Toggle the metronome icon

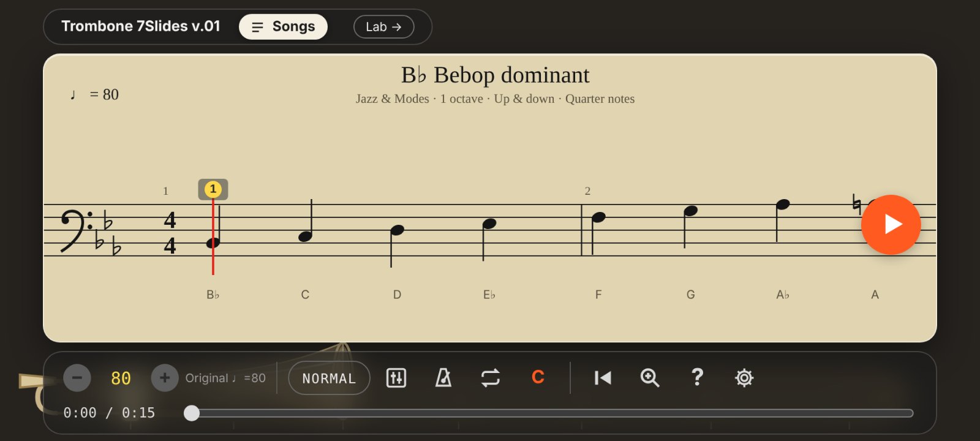tap(443, 378)
